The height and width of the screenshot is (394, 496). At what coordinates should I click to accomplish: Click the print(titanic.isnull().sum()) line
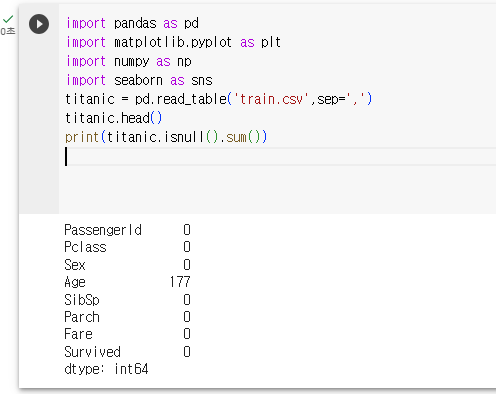pyautogui.click(x=166, y=137)
